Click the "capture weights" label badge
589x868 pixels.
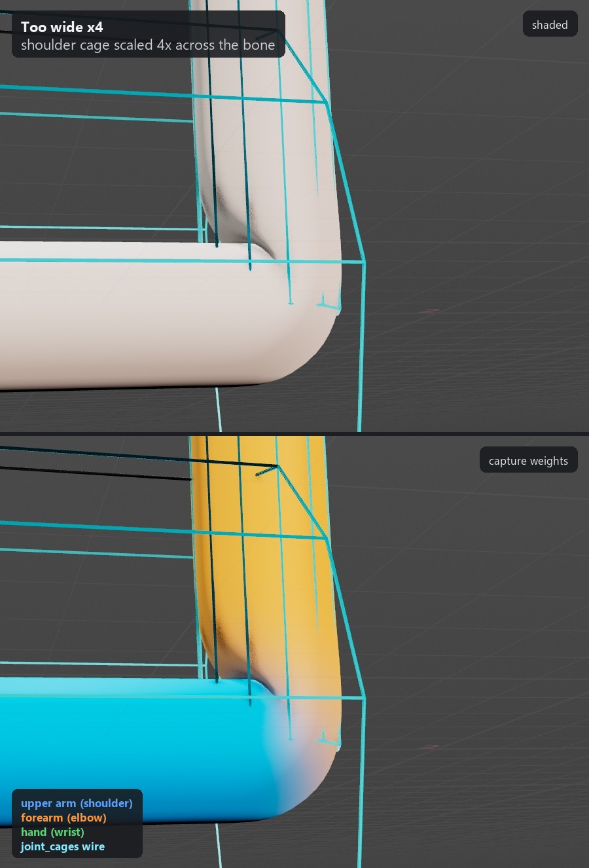pos(528,460)
